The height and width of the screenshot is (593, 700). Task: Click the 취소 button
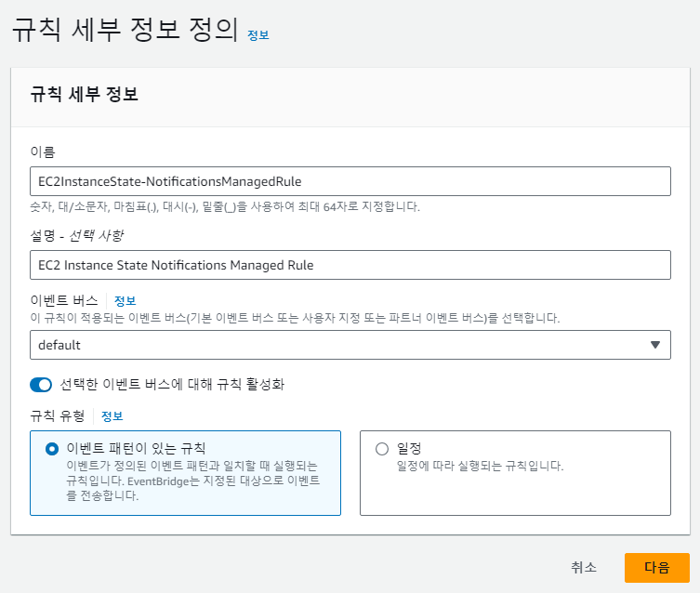[584, 568]
